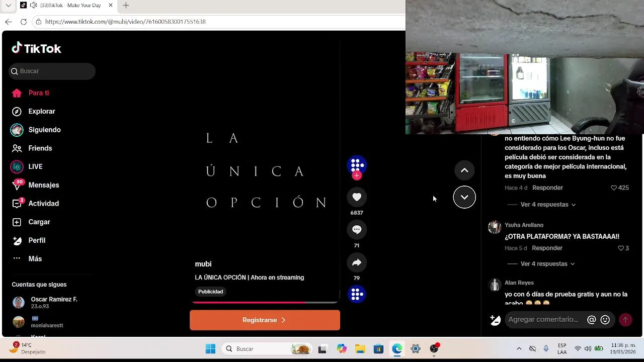Open the comments bubble icon with 71 comments
The height and width of the screenshot is (362, 644).
(x=357, y=230)
